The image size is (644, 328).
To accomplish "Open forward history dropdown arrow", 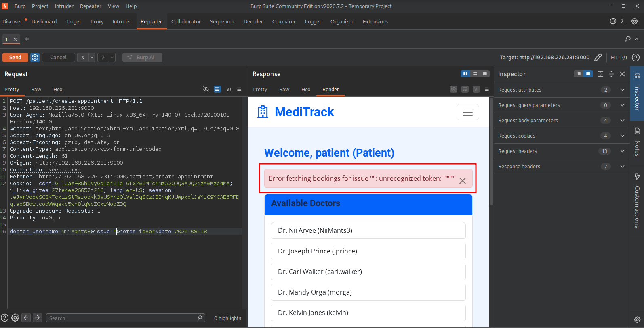I will pos(112,57).
